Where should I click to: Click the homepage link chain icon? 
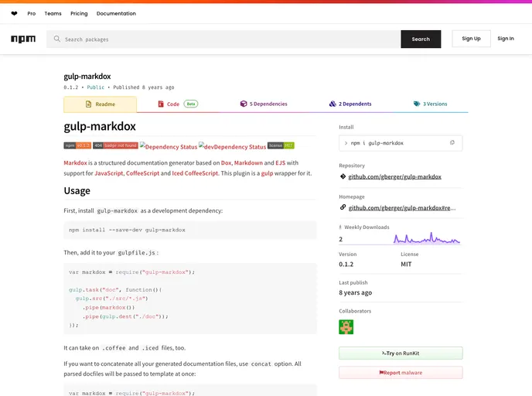[343, 207]
